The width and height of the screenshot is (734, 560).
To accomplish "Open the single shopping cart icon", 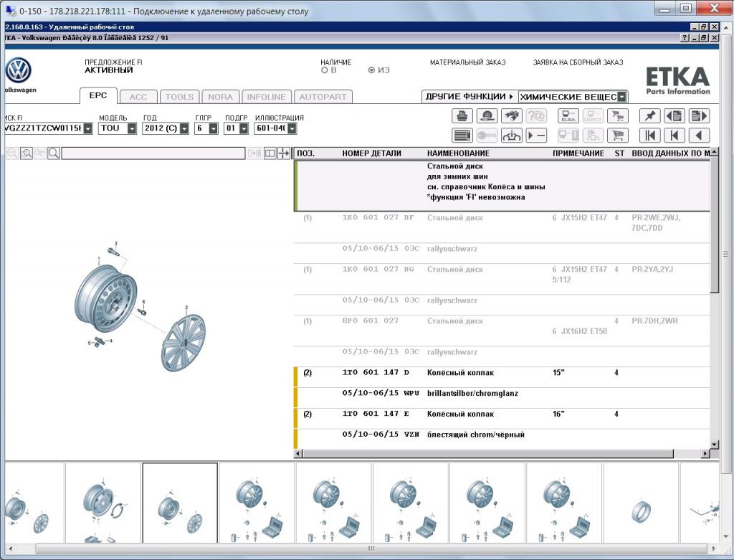I will [618, 136].
